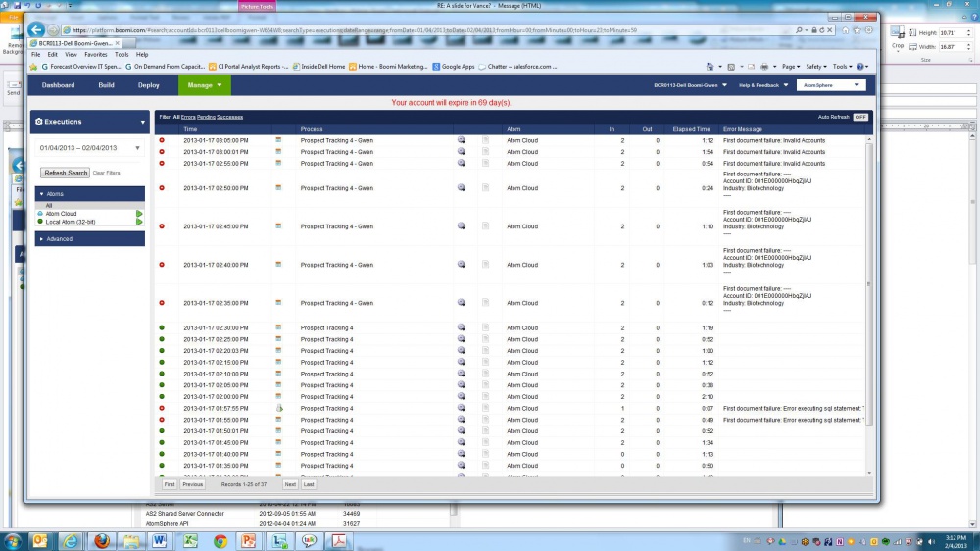The width and height of the screenshot is (980, 551).
Task: Open Firefox from the taskbar
Action: click(x=102, y=541)
